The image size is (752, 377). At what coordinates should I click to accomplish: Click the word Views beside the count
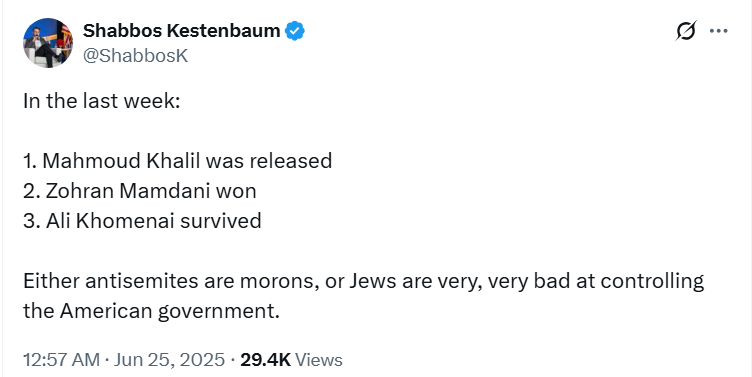[318, 360]
